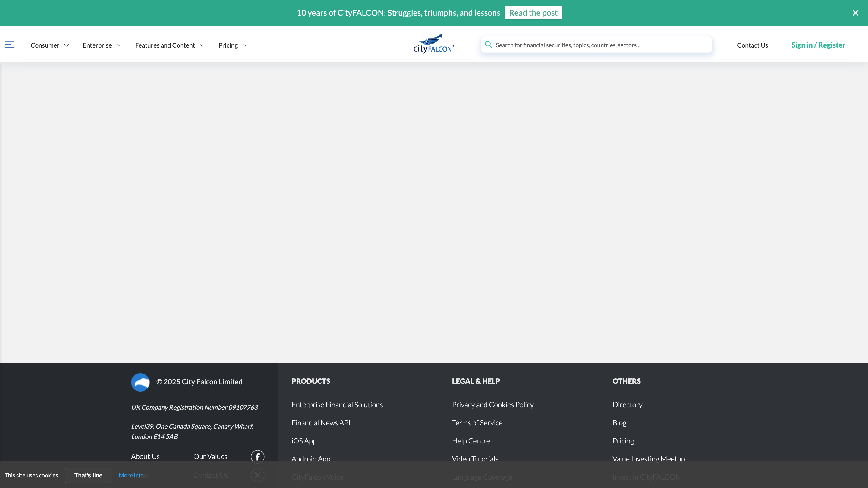Open Enterprise Financial Solutions footer link
Viewport: 868px width, 488px height.
[337, 405]
